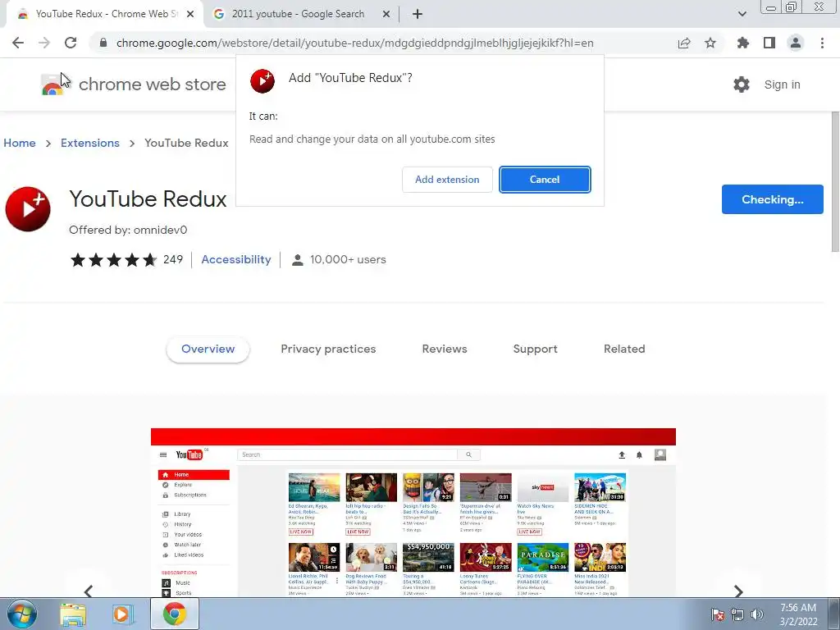Open the Accessibility category link
This screenshot has height=630, width=840.
click(236, 260)
